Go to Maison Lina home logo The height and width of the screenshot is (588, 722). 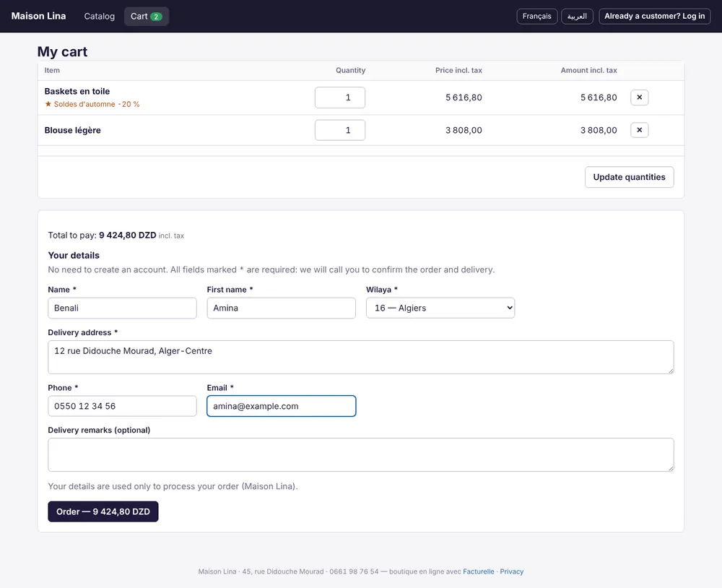click(x=39, y=16)
